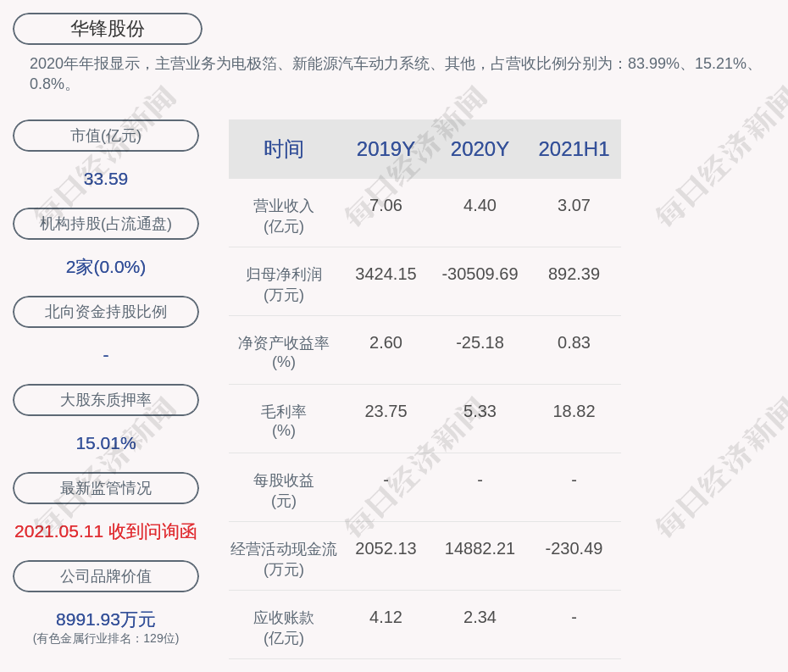Image resolution: width=788 pixels, height=672 pixels.
Task: Click the 应收账款(亿元) row label
Action: tap(284, 628)
